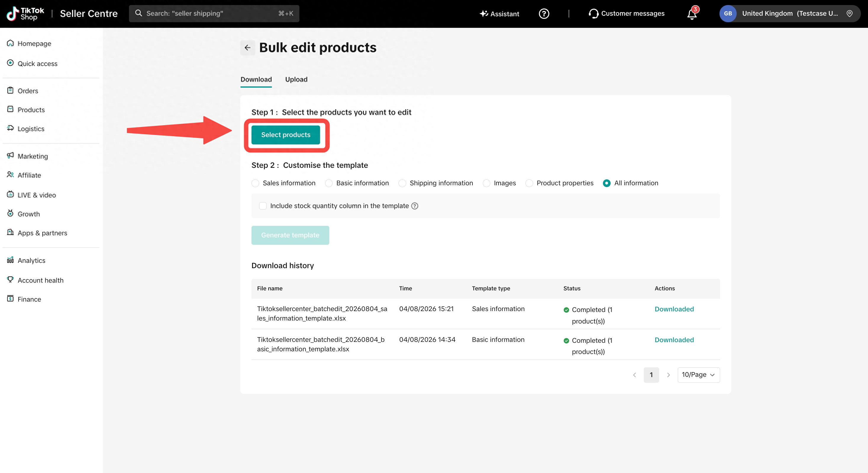Click the TikTok Shop logo

25,14
